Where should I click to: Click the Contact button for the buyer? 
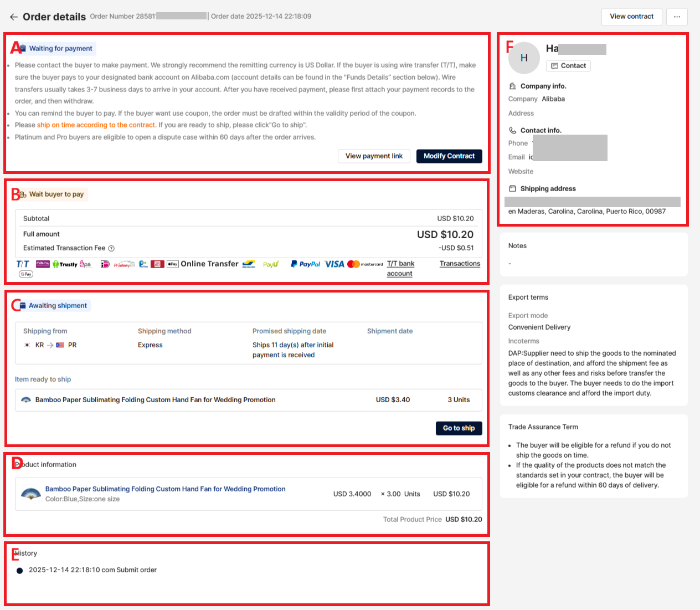click(x=568, y=66)
